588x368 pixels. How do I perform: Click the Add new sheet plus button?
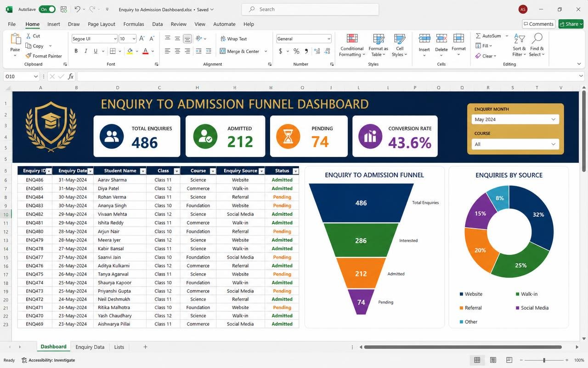[x=145, y=347]
